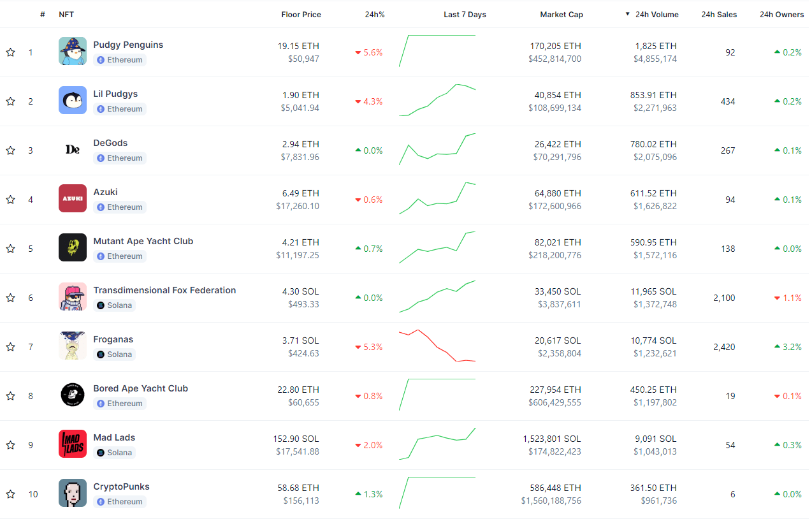This screenshot has width=812, height=519.
Task: Open the Lil Pudgys collection link
Action: [x=115, y=94]
